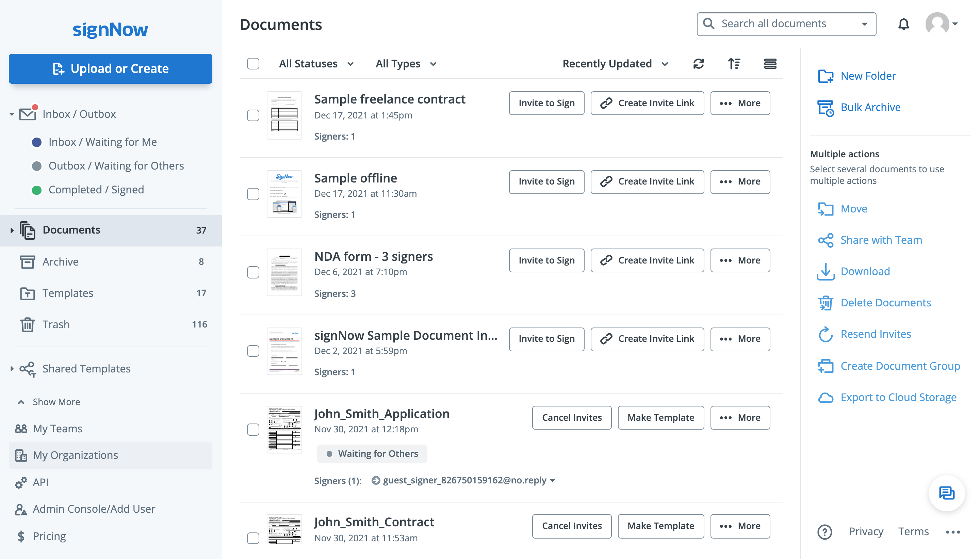This screenshot has height=559, width=980.
Task: Tick the select all documents checkbox
Action: (253, 64)
